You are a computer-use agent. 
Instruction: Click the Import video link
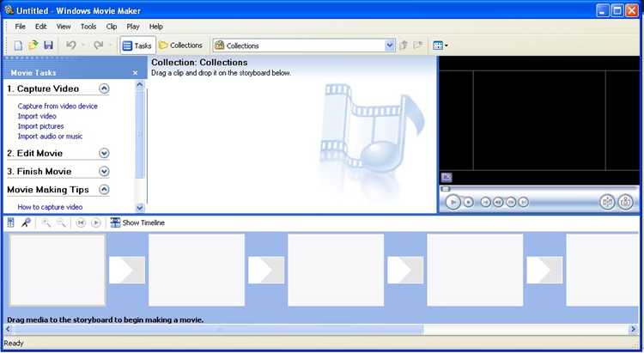tap(37, 116)
